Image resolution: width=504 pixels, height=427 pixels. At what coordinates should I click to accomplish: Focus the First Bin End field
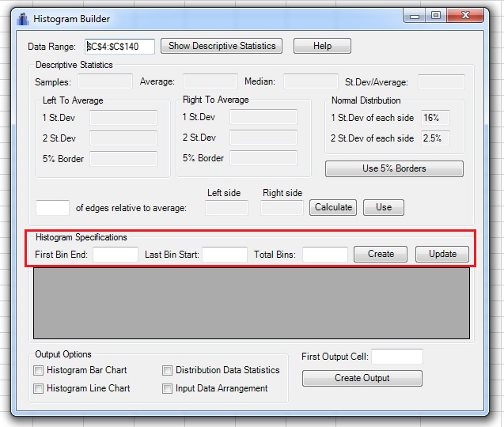click(116, 255)
